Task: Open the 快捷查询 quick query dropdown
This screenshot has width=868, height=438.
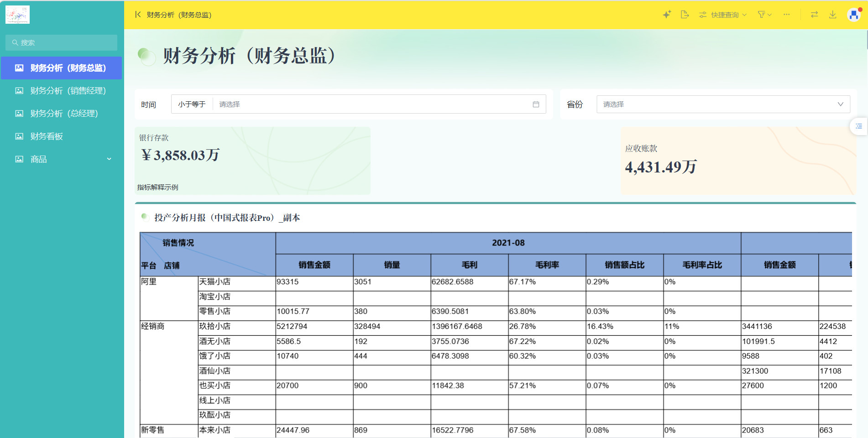Action: pos(723,15)
